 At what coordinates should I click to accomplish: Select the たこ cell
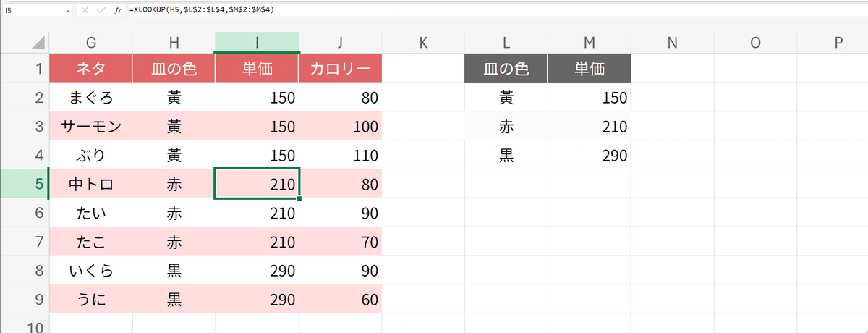coord(91,243)
